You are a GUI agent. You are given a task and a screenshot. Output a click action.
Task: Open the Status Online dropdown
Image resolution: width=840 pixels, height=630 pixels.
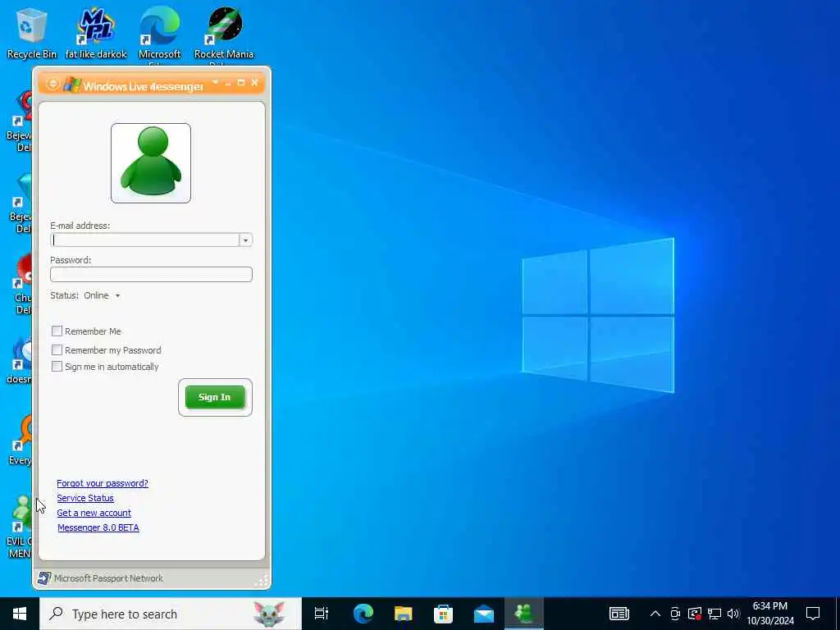pyautogui.click(x=102, y=295)
